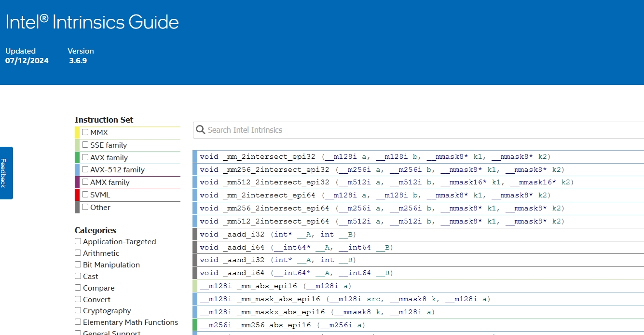Click the Intel Intrinsics Guide page title
This screenshot has height=335, width=644.
click(92, 22)
